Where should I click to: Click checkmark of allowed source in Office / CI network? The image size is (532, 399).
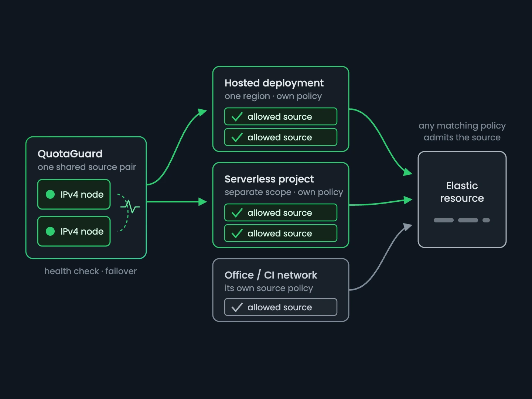pyautogui.click(x=237, y=307)
